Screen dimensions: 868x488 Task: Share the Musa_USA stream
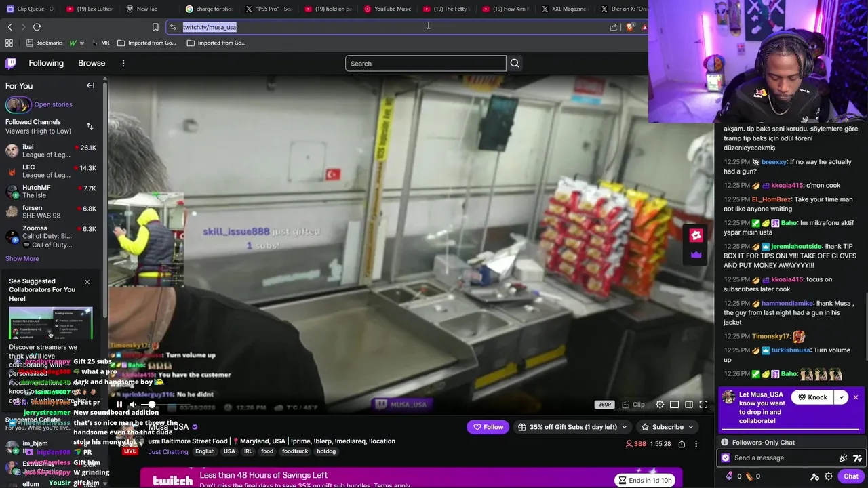click(682, 444)
